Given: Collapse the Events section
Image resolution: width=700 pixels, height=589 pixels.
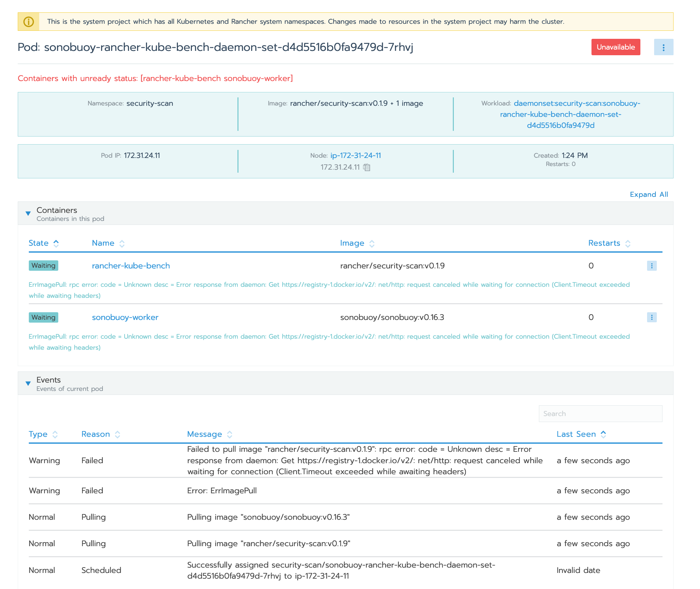Looking at the screenshot, I should (x=28, y=384).
